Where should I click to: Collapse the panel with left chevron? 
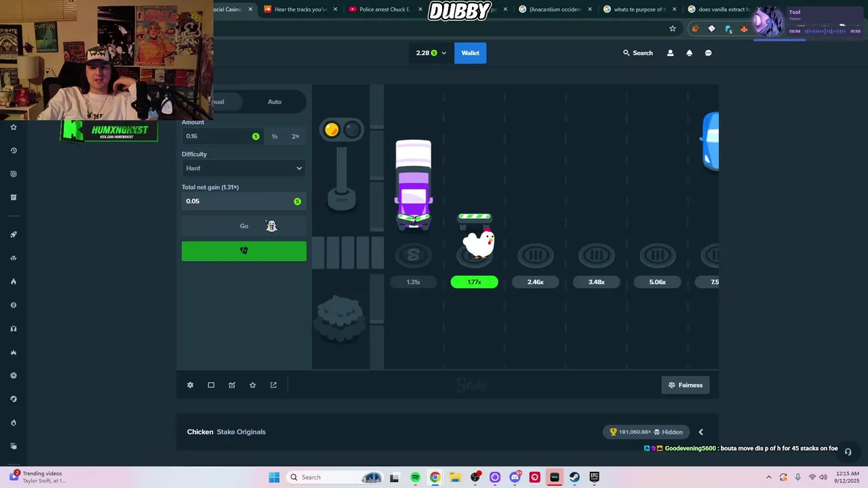701,432
